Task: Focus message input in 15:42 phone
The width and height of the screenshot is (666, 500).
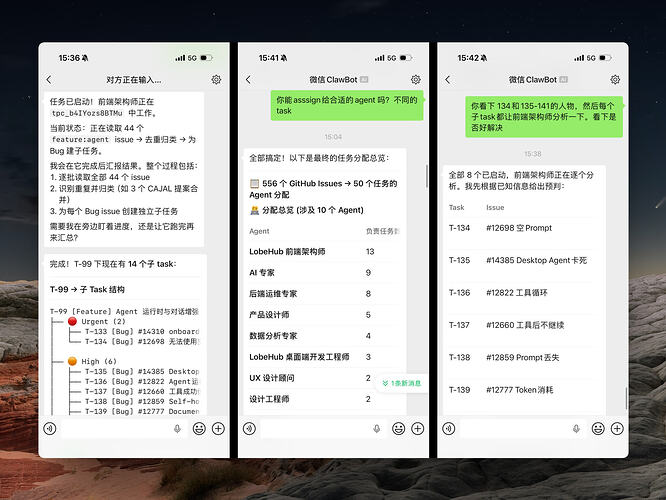Action: 523,429
